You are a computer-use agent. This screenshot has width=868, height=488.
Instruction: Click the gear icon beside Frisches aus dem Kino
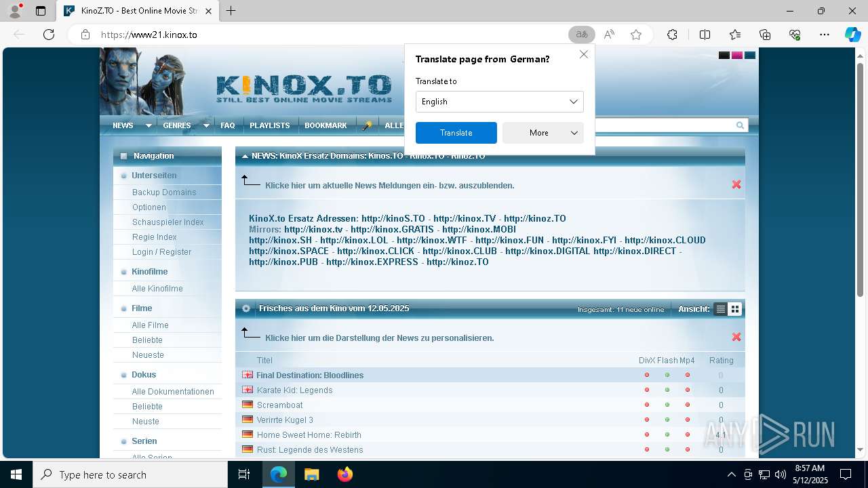click(246, 308)
